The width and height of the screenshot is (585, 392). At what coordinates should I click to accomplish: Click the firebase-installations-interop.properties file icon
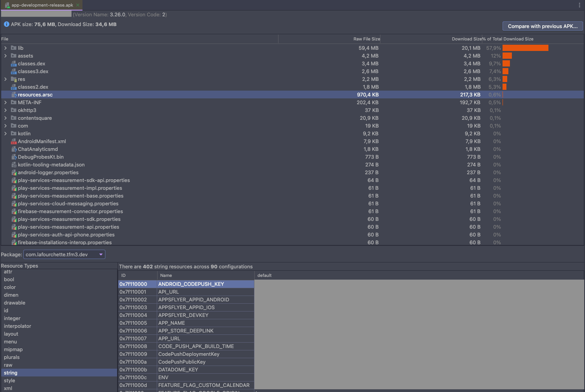[14, 243]
